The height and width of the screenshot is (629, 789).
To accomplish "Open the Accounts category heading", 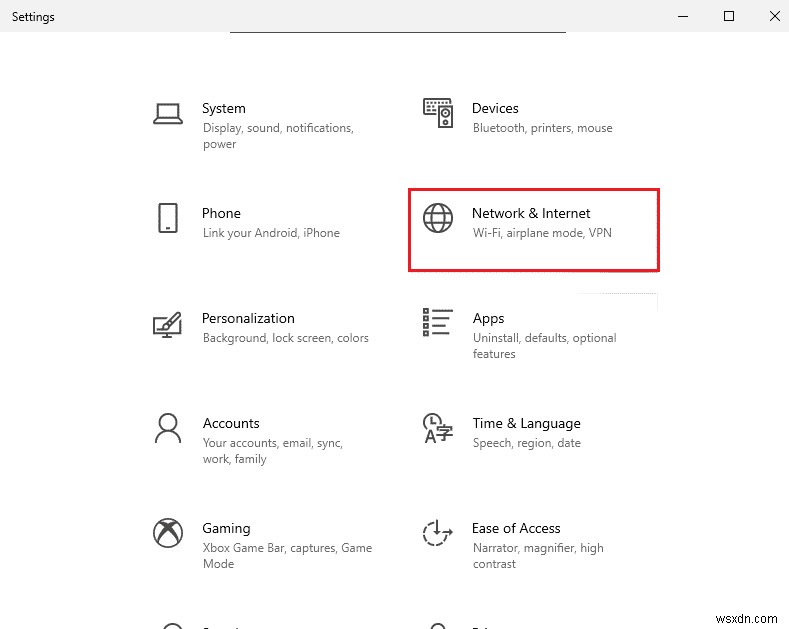I will click(x=231, y=423).
